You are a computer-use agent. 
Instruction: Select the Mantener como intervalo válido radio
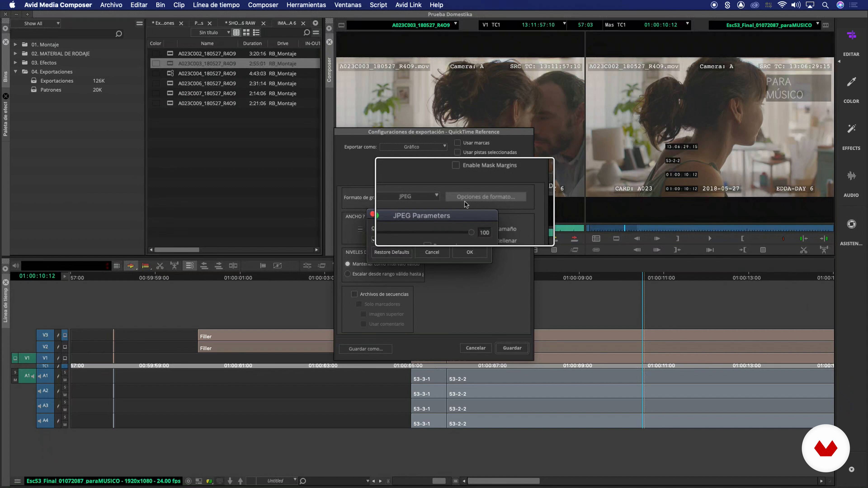[347, 264]
